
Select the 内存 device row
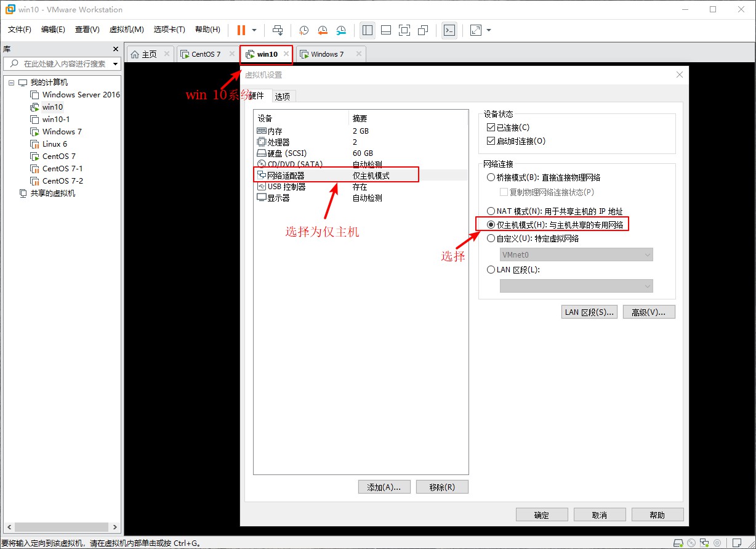point(361,131)
